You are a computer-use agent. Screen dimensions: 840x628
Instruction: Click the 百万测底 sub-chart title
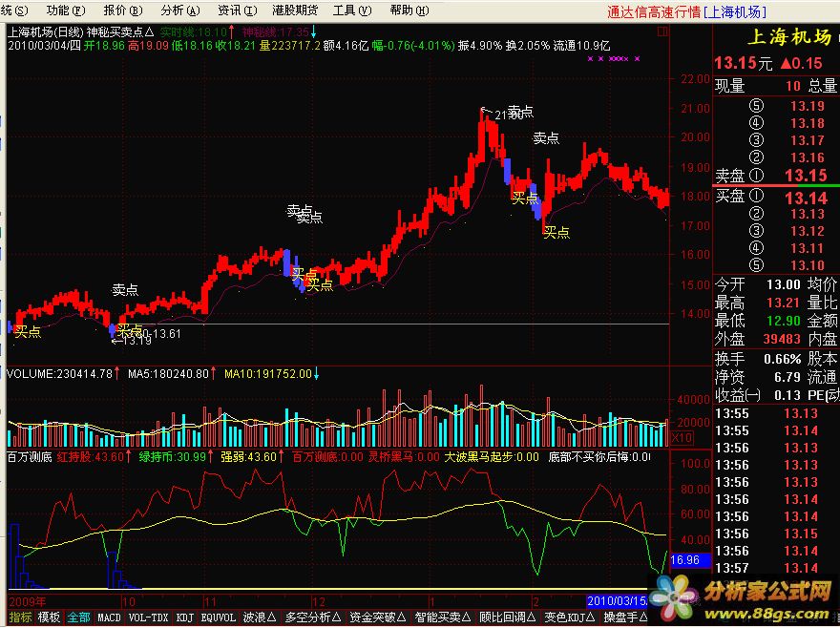click(x=30, y=457)
